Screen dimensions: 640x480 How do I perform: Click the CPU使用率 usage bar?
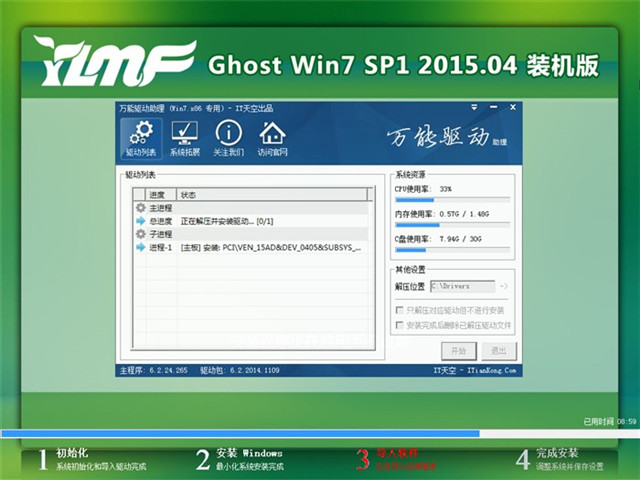pyautogui.click(x=452, y=200)
